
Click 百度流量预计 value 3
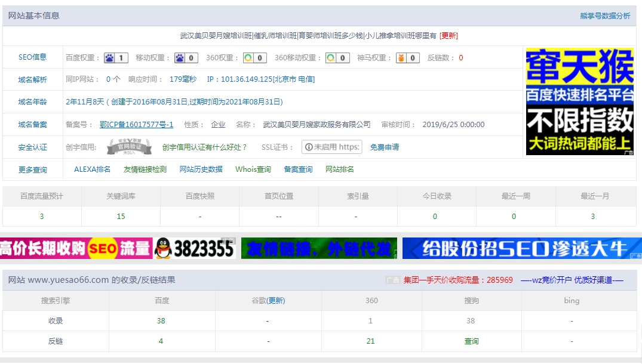click(42, 217)
